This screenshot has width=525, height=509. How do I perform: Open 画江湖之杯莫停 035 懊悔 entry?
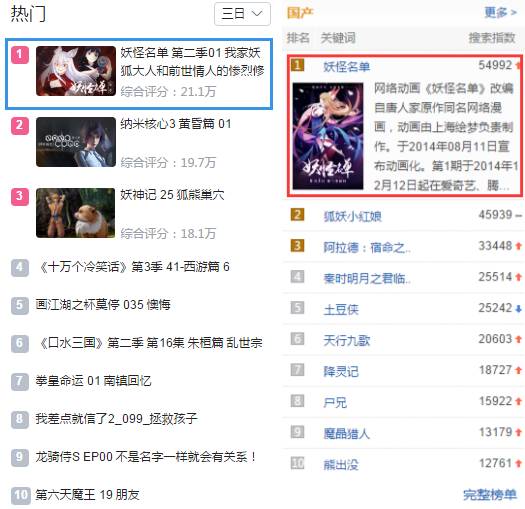103,305
